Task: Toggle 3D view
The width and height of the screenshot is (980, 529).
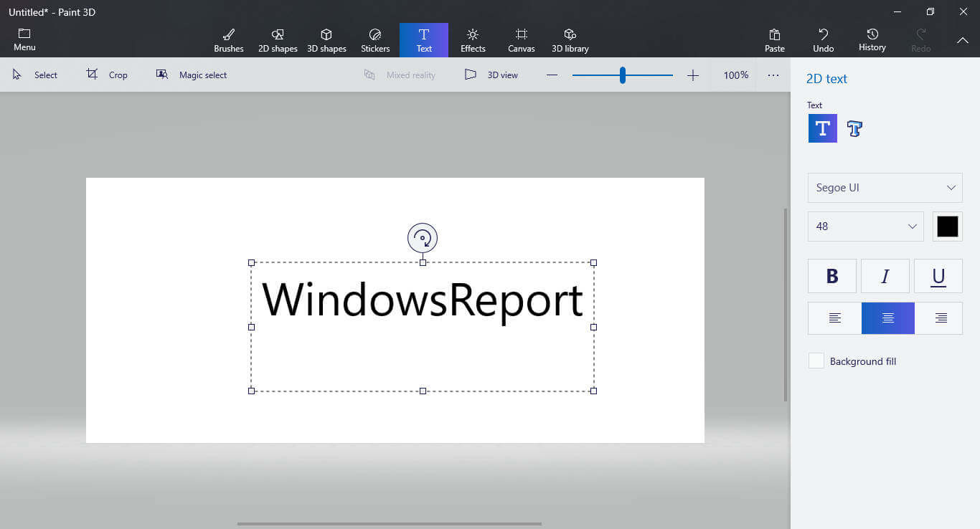Action: tap(491, 75)
